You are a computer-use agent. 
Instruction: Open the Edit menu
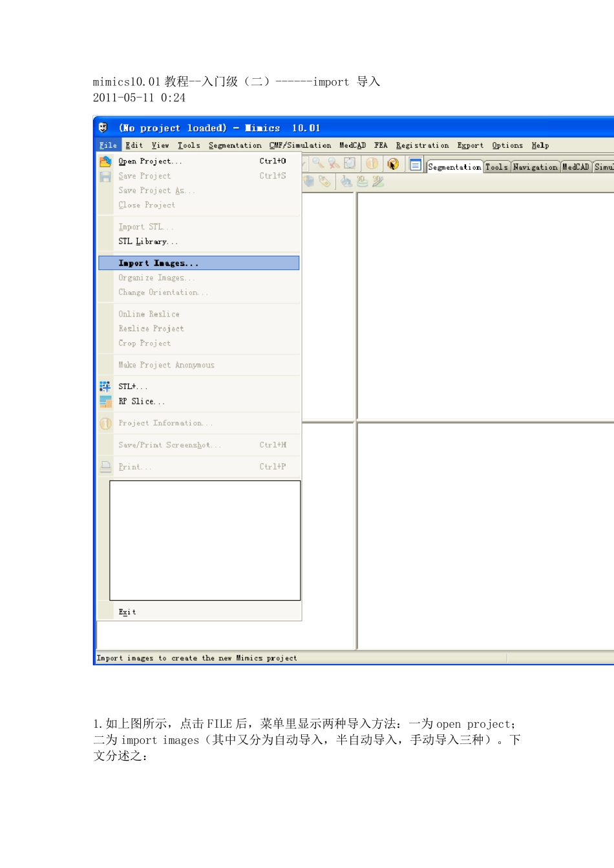click(x=134, y=146)
